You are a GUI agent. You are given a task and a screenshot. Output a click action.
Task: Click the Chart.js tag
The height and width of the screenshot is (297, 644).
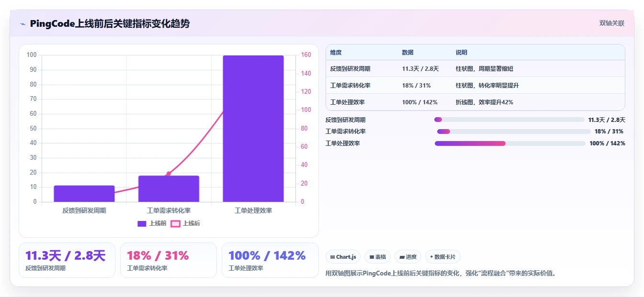pyautogui.click(x=343, y=257)
